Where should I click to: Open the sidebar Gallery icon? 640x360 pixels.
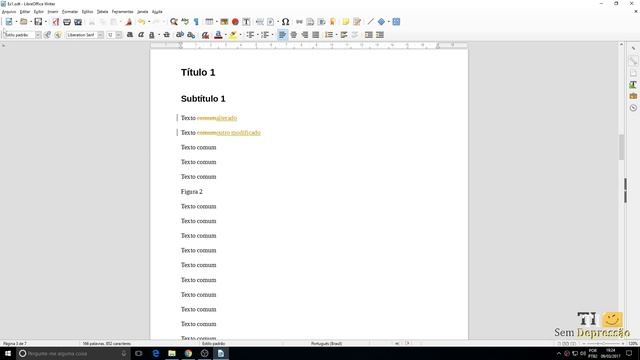tap(633, 96)
